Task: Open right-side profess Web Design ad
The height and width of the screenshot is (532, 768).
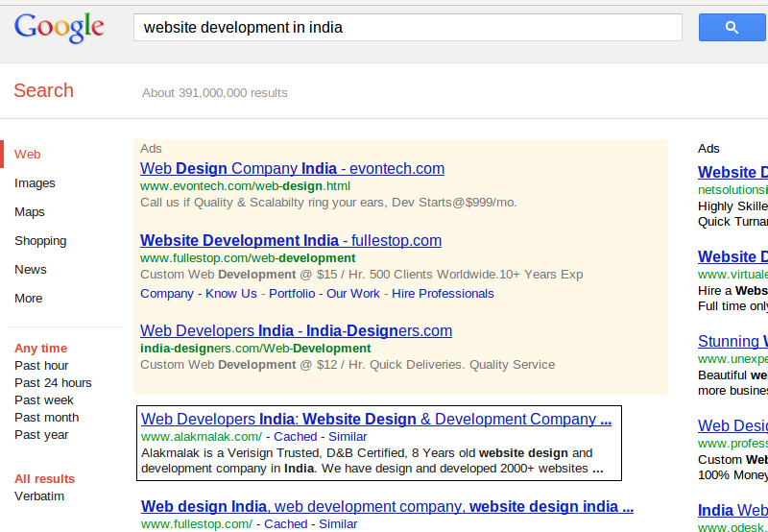Action: click(x=732, y=425)
